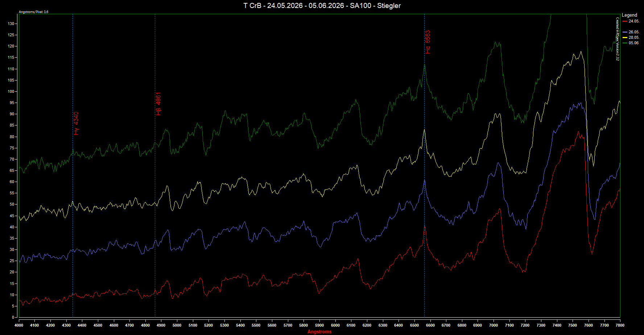The width and height of the screenshot is (644, 335).
Task: Pick the green swatch for 05.06
Action: pos(625,43)
